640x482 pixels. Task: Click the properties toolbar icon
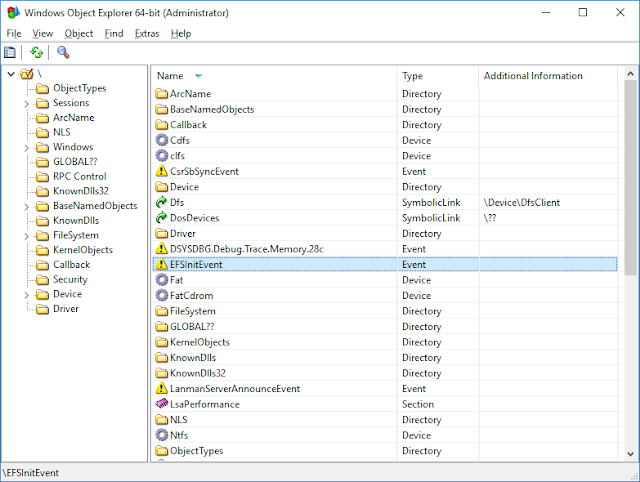10,52
